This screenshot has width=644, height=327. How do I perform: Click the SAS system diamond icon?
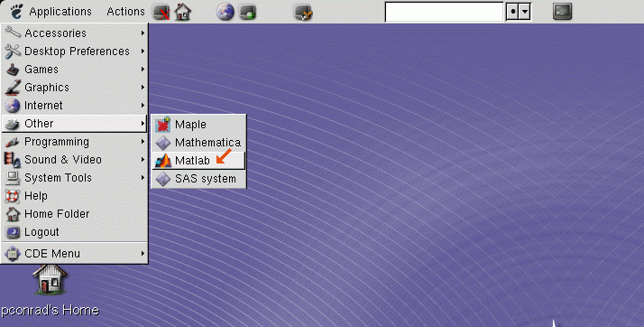(x=163, y=179)
